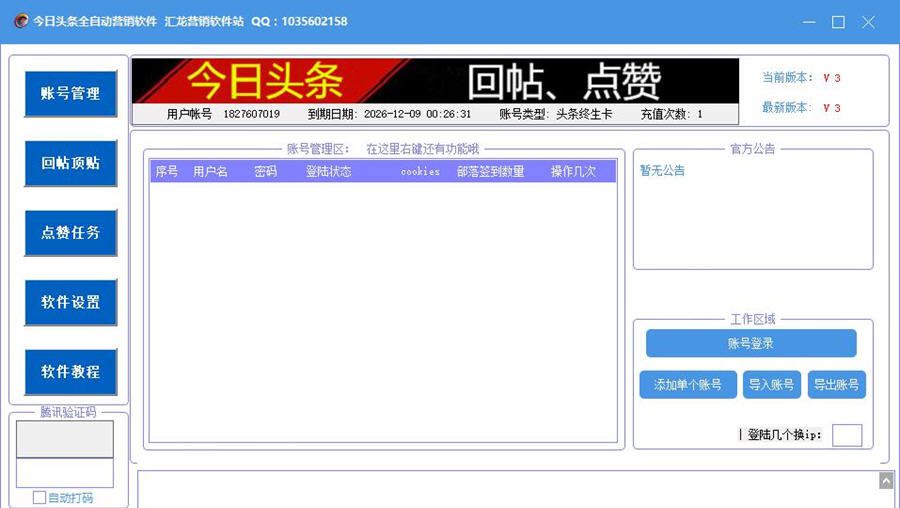Click the 充值次数 value

700,114
